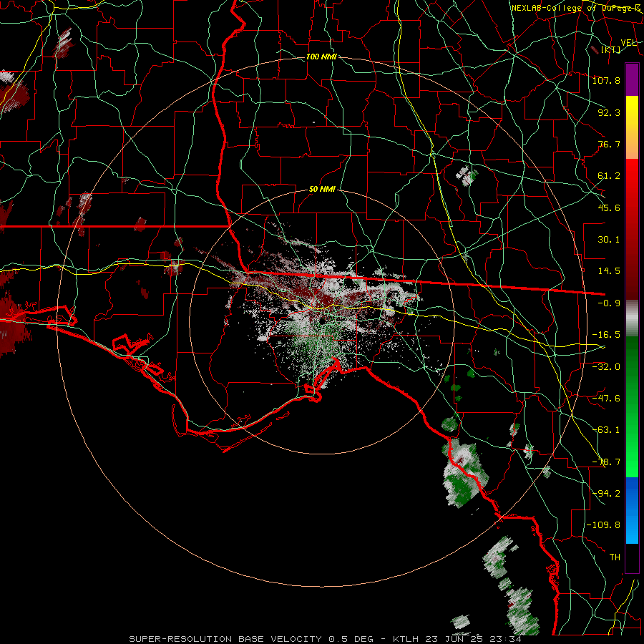Click the '100 NMI' range ring label
Screen dimensions: 644x644
[321, 57]
